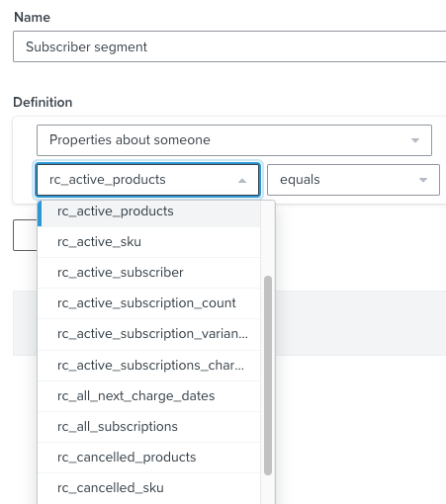Select the truncated rc_active_subscription_varian... option
446x504 pixels.
pyautogui.click(x=149, y=334)
